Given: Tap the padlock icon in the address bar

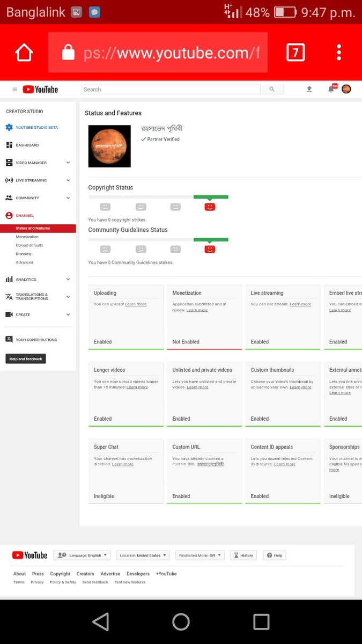Looking at the screenshot, I should point(68,52).
